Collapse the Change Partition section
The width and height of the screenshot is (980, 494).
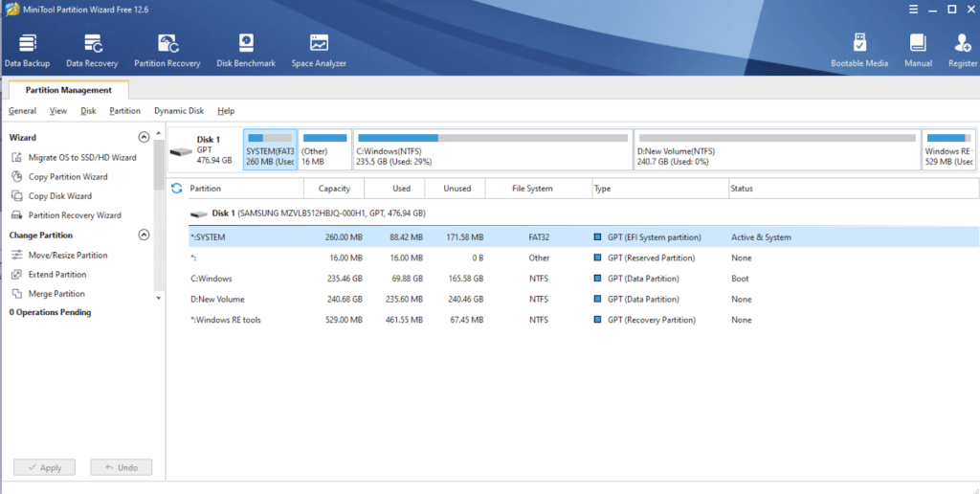point(144,236)
